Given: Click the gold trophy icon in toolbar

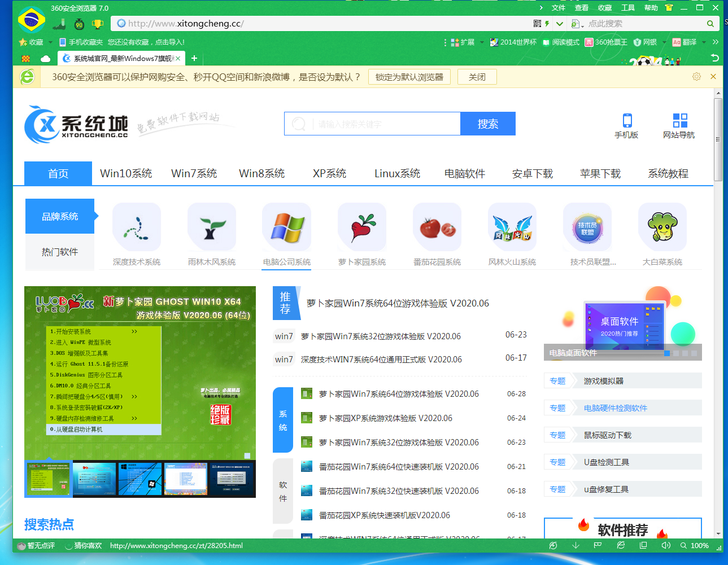Looking at the screenshot, I should pos(98,24).
